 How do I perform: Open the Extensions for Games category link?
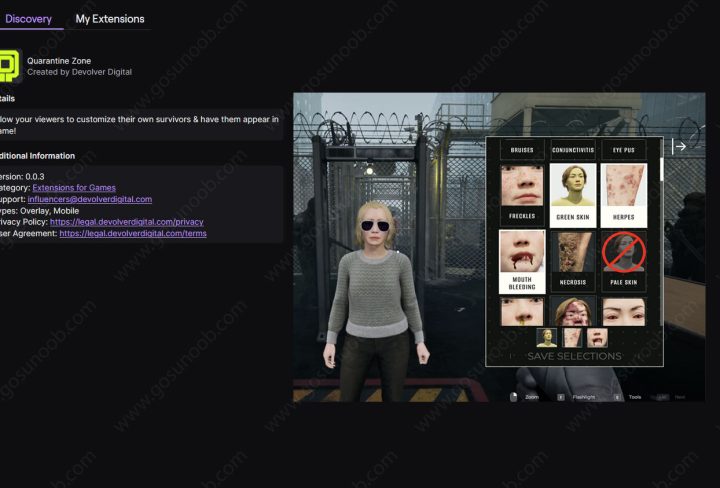[74, 187]
